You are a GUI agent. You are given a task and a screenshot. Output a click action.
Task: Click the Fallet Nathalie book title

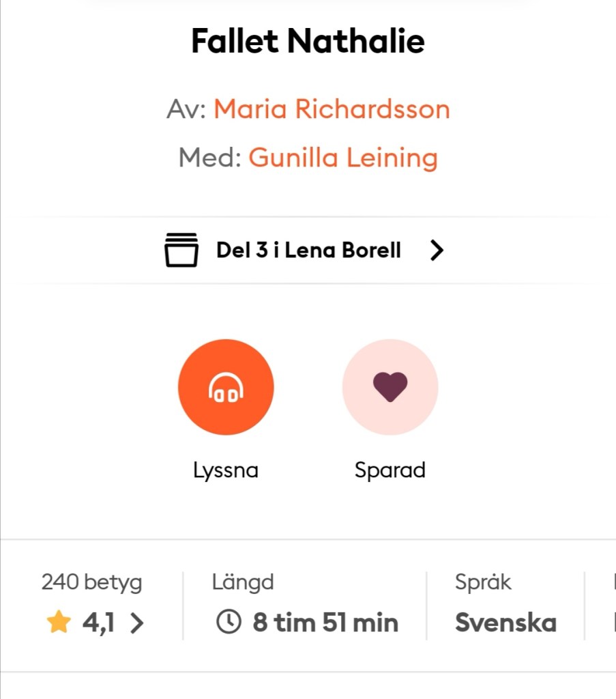308,41
